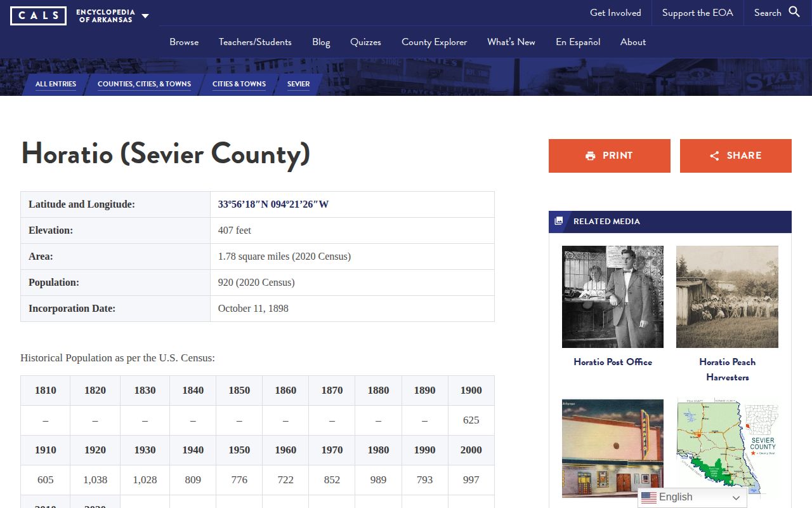Open the About menu item
The image size is (812, 508).
(x=633, y=42)
